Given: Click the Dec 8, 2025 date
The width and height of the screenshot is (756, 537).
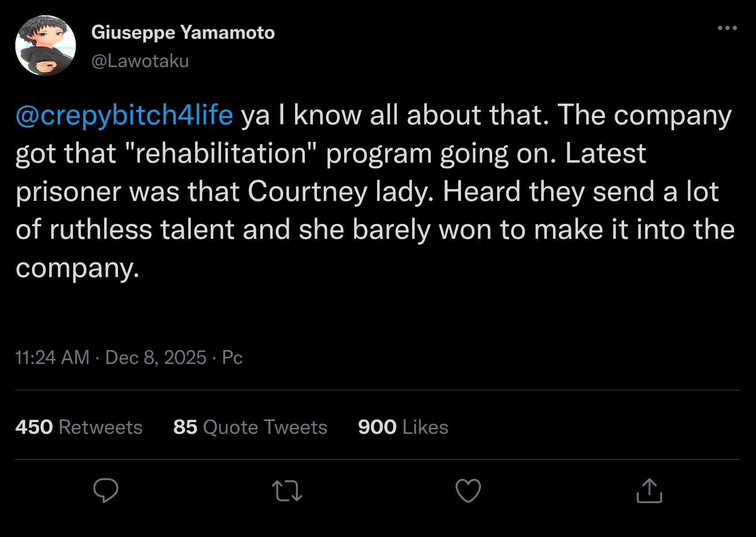Looking at the screenshot, I should point(156,358).
